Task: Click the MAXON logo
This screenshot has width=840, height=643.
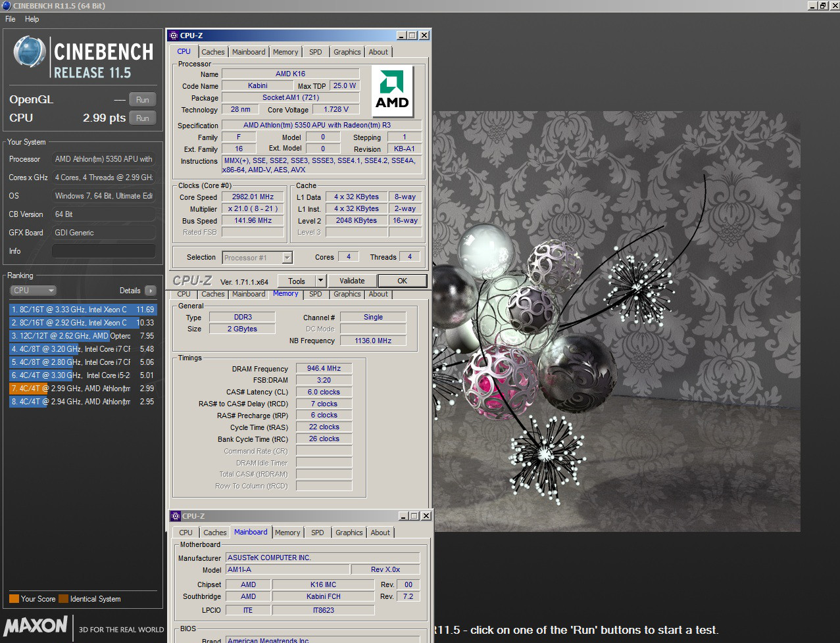Action: [x=37, y=625]
